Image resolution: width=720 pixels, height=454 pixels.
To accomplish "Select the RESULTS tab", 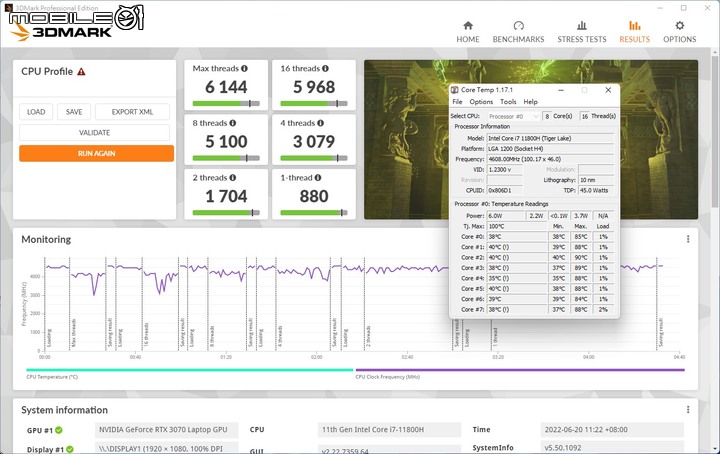I will pyautogui.click(x=634, y=32).
